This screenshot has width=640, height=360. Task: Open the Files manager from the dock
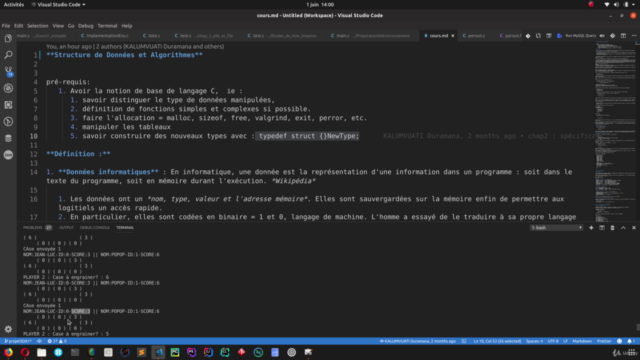pos(42,352)
